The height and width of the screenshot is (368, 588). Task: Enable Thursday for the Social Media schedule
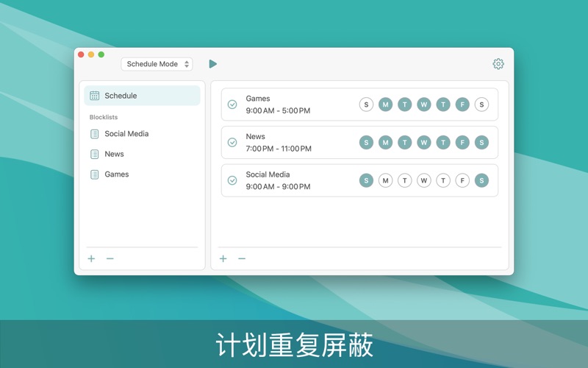pos(443,180)
